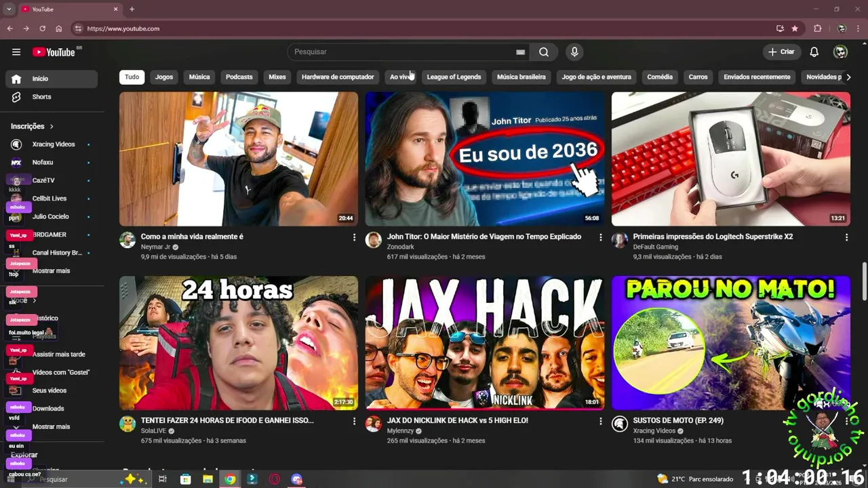
Task: Select the Mixes filter chip
Action: (x=277, y=77)
